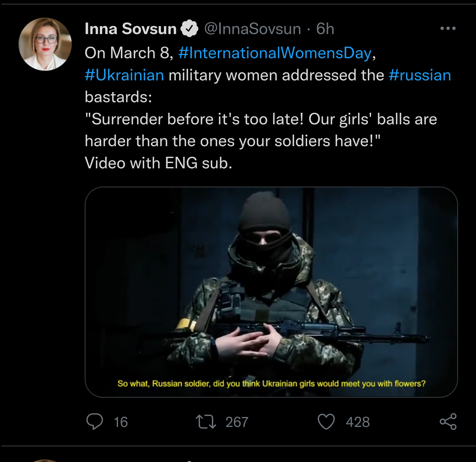Viewport: 476px width, 462px height.
Task: Click the @InnaSovsun handle
Action: (x=252, y=28)
